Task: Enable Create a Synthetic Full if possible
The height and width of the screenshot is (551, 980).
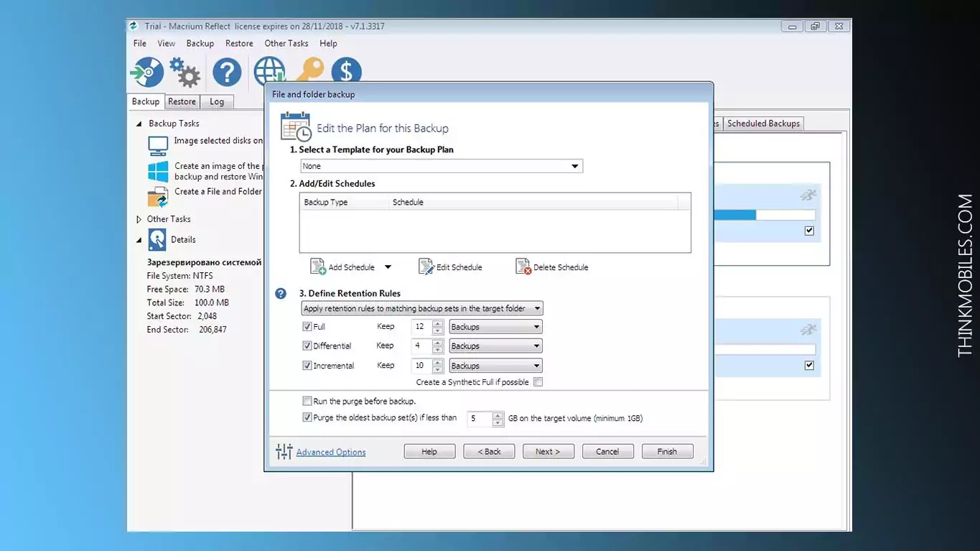Action: (x=538, y=382)
